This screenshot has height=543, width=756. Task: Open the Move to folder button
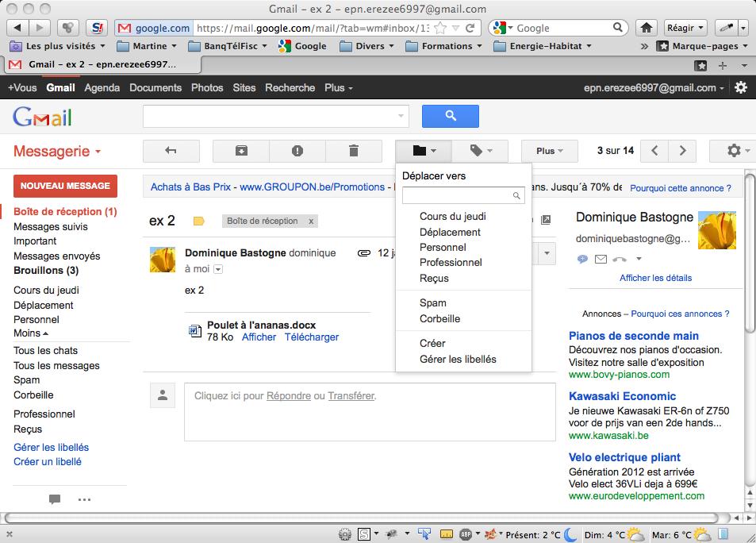tap(424, 151)
